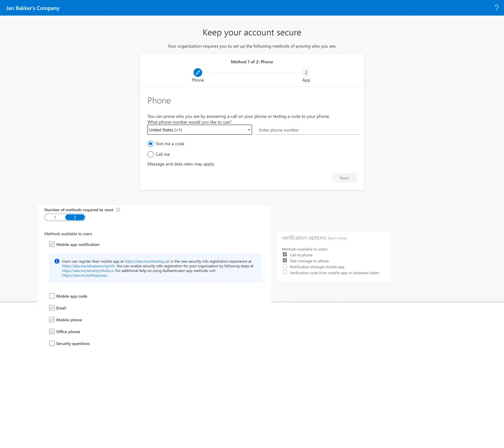Enable the Security questions checkbox

pyautogui.click(x=52, y=344)
